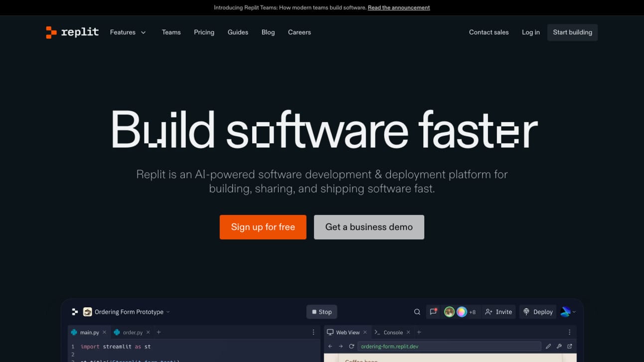Add a new tab beside Console
The image size is (644, 362).
(x=419, y=333)
